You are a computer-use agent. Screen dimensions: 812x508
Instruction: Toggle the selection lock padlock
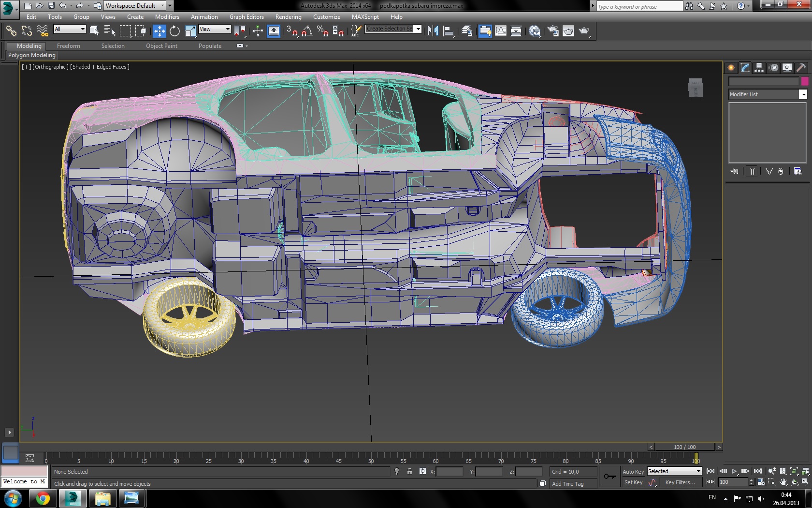pyautogui.click(x=409, y=472)
